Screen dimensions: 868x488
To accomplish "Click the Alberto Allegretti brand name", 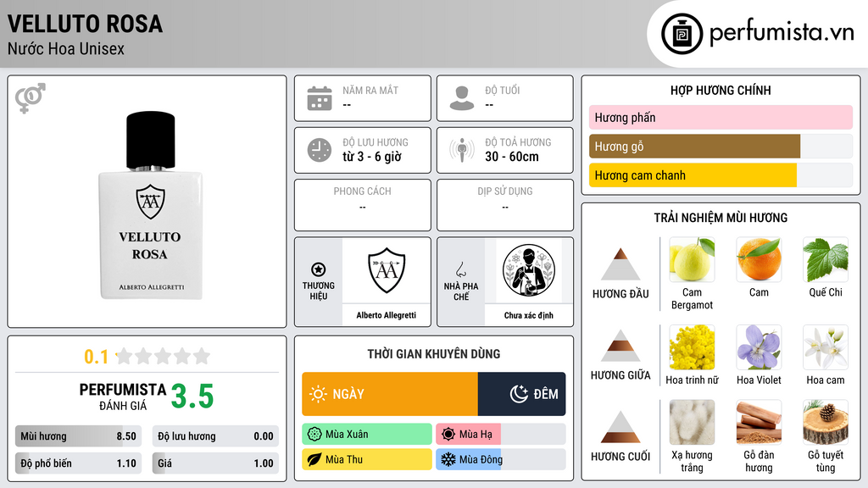I will pyautogui.click(x=387, y=315).
